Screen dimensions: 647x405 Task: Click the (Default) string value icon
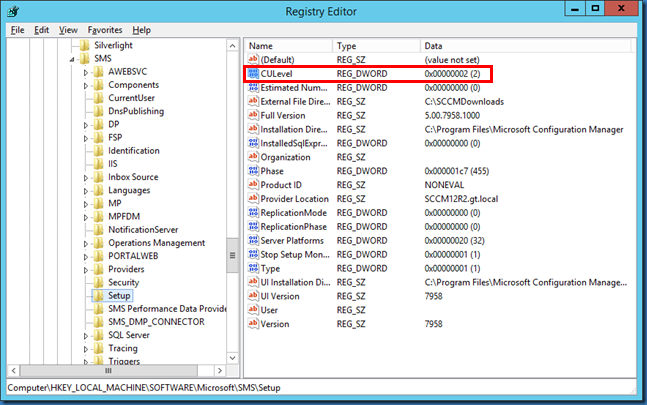(x=253, y=59)
